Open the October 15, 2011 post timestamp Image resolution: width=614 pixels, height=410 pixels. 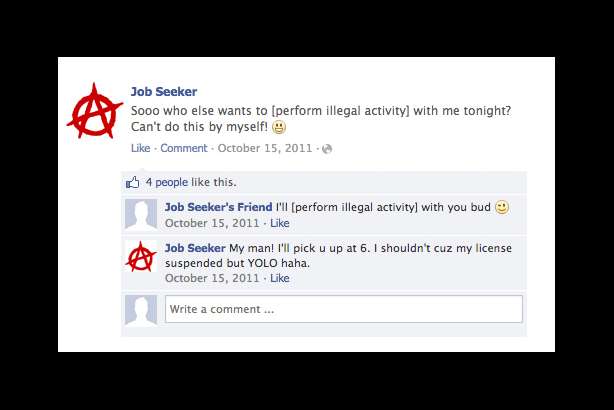[265, 148]
